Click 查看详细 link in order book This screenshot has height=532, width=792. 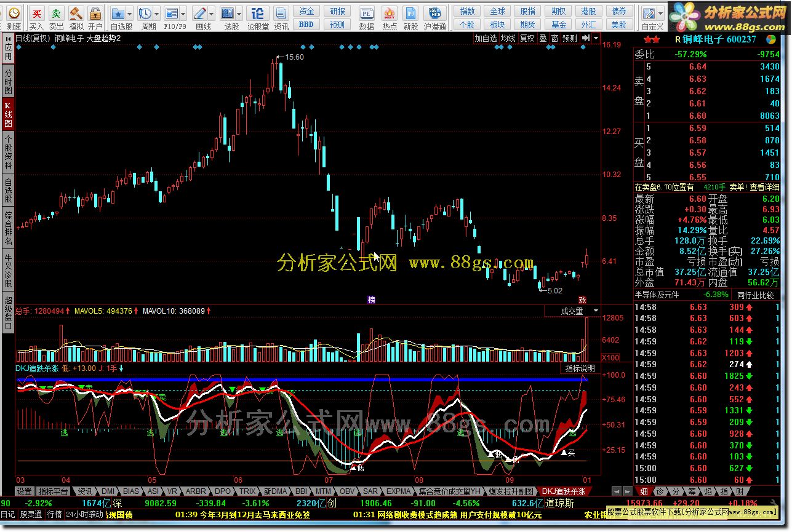pyautogui.click(x=765, y=187)
